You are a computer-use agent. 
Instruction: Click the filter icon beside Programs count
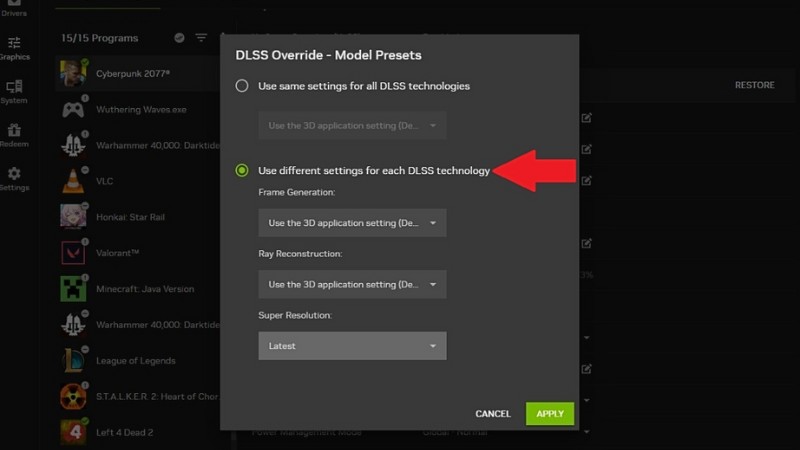[201, 38]
